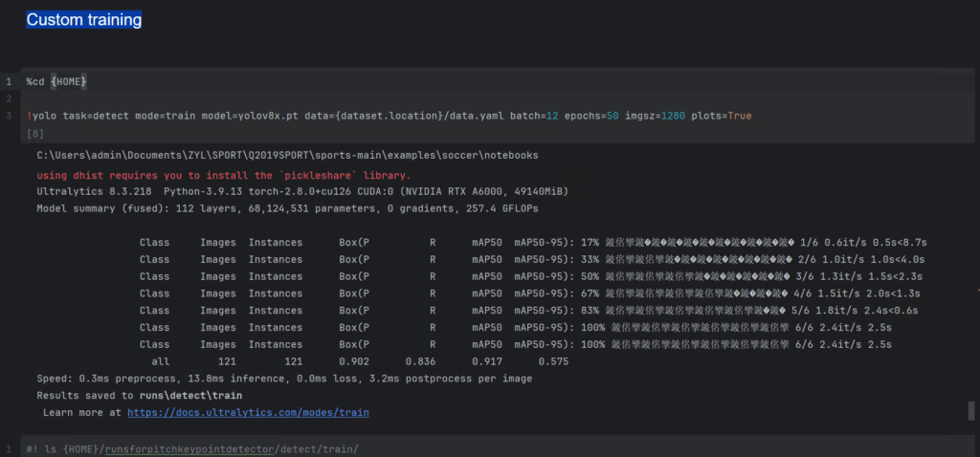Click the [8] execution count label
The width and height of the screenshot is (980, 457).
[35, 132]
